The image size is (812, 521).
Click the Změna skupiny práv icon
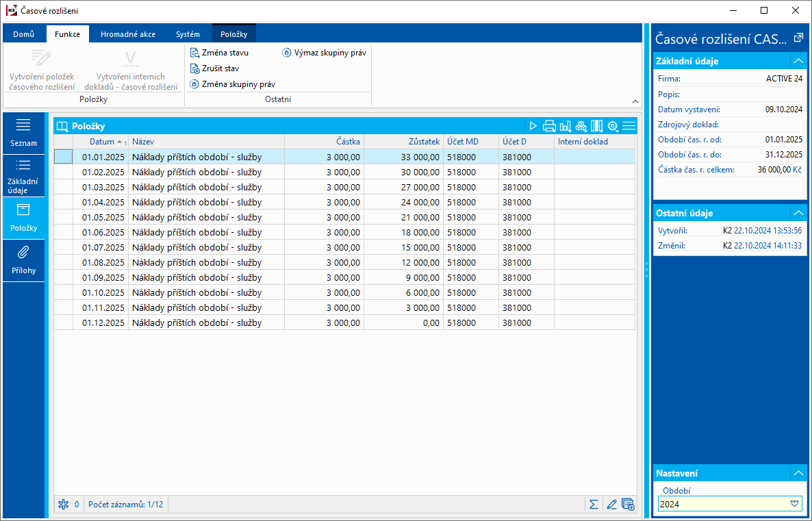[x=194, y=84]
